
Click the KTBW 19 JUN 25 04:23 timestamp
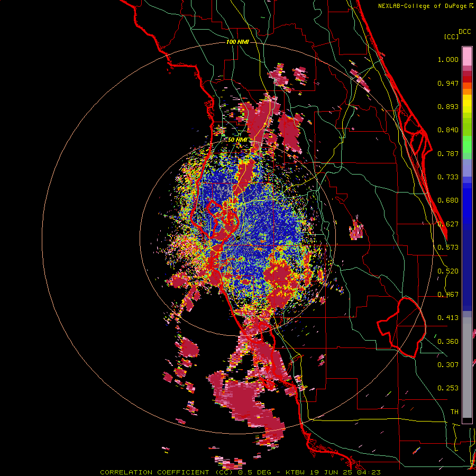coord(333,472)
